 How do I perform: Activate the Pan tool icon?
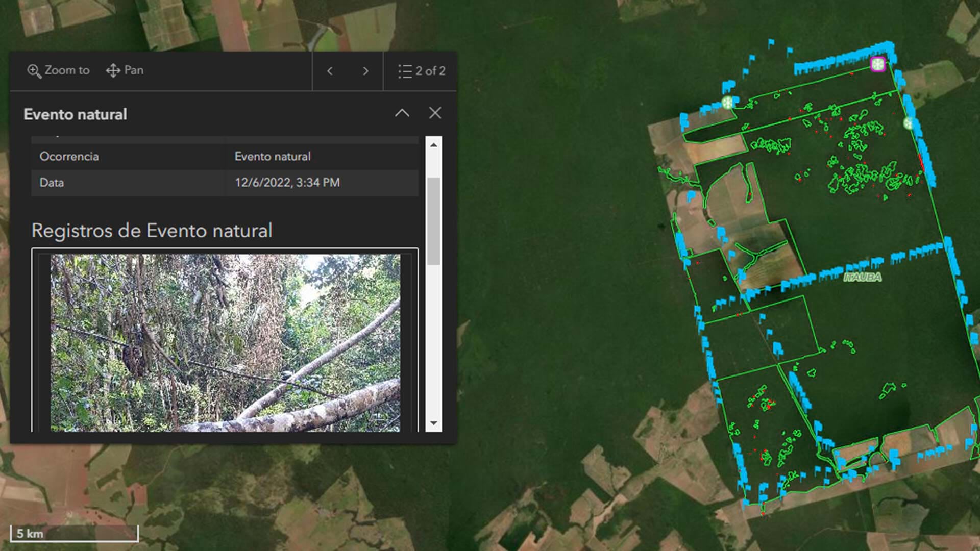(113, 70)
